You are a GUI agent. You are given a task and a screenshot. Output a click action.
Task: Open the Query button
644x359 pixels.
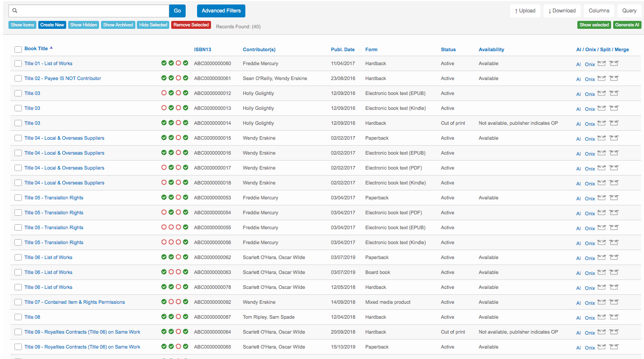630,10
